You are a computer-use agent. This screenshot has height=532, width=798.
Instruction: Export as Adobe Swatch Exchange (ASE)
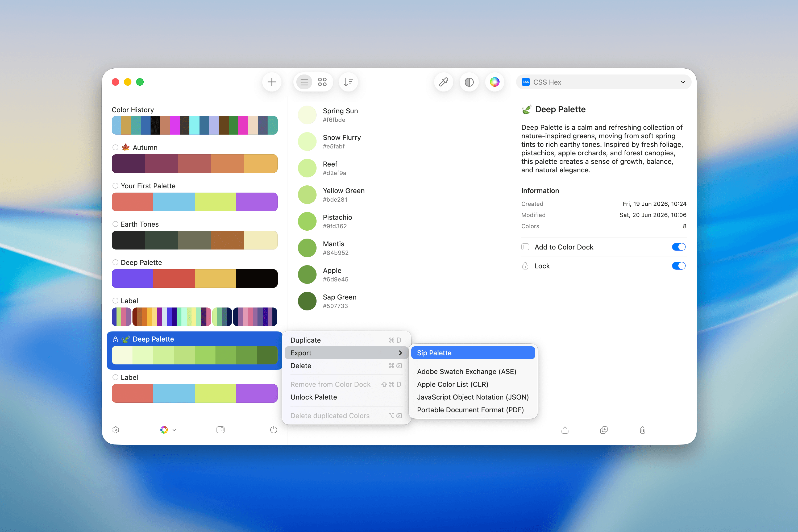click(x=473, y=372)
